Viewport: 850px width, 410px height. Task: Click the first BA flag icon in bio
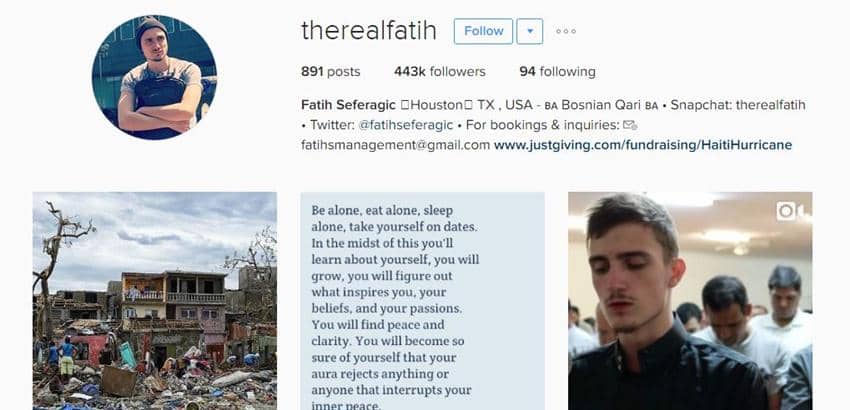551,106
